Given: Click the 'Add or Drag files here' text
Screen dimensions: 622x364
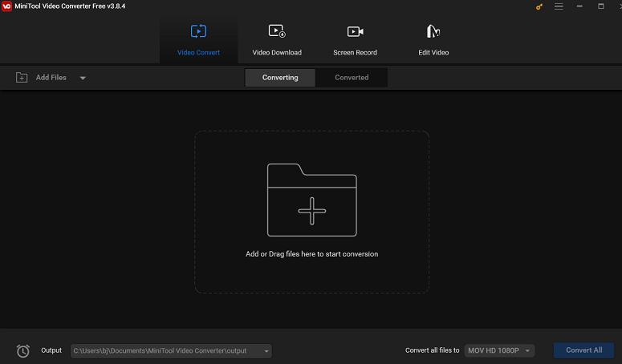Looking at the screenshot, I should pos(311,254).
